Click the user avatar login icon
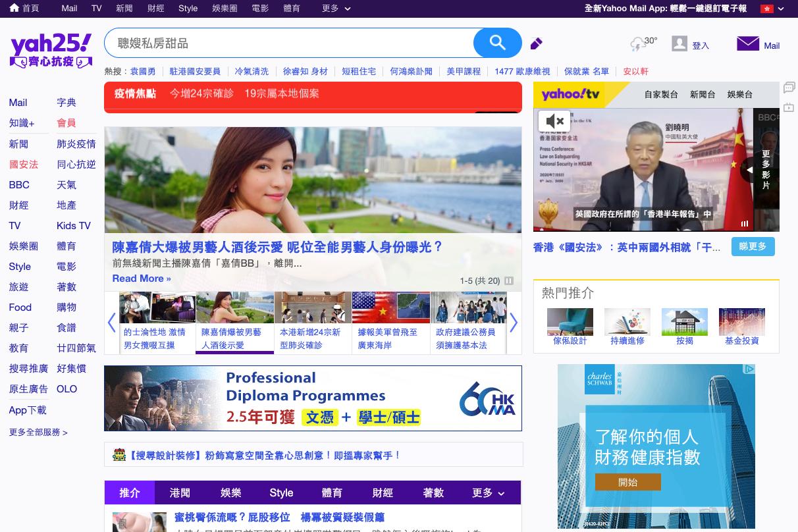 pyautogui.click(x=679, y=44)
